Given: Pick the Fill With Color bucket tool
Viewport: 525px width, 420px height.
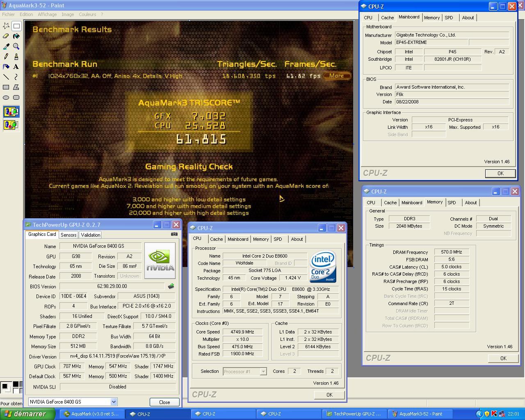Looking at the screenshot, I should point(16,36).
